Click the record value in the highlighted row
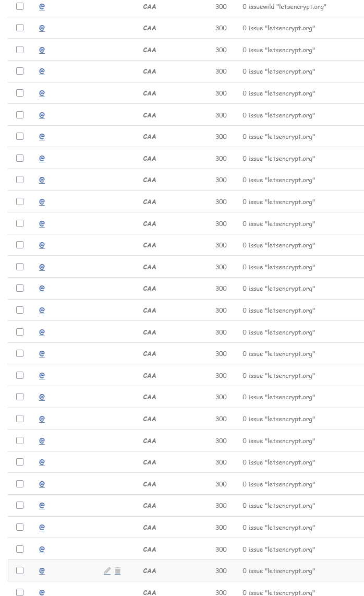The height and width of the screenshot is (596, 364). (278, 571)
